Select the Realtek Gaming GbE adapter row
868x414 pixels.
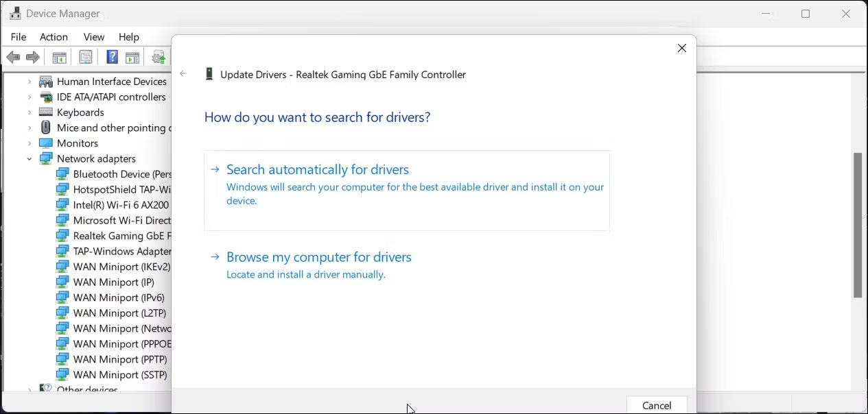(113, 236)
